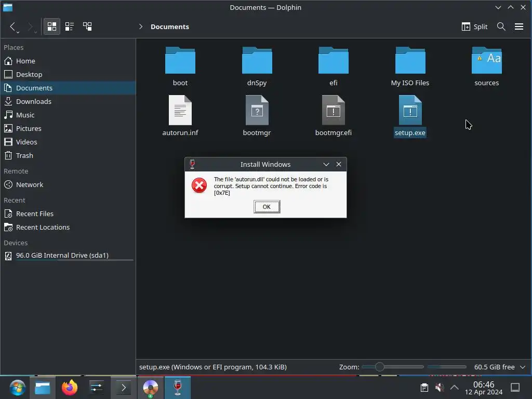Screen dimensions: 532x399
Task: Open Dolphin file manager from taskbar
Action: (43, 388)
